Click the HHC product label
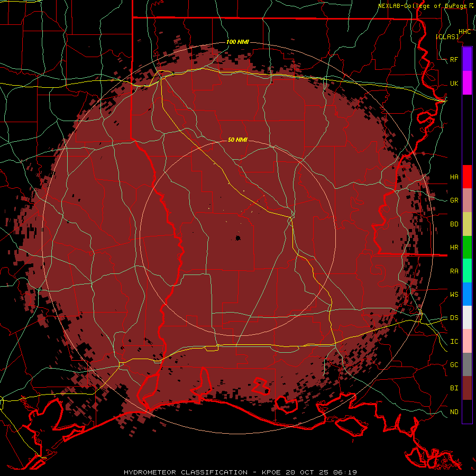 tap(464, 32)
